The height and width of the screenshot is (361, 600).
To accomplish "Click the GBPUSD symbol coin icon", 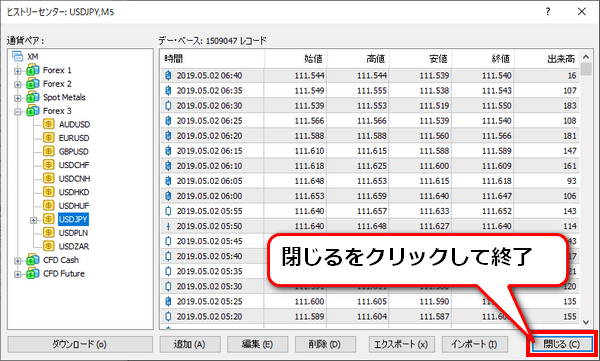I will click(x=49, y=151).
